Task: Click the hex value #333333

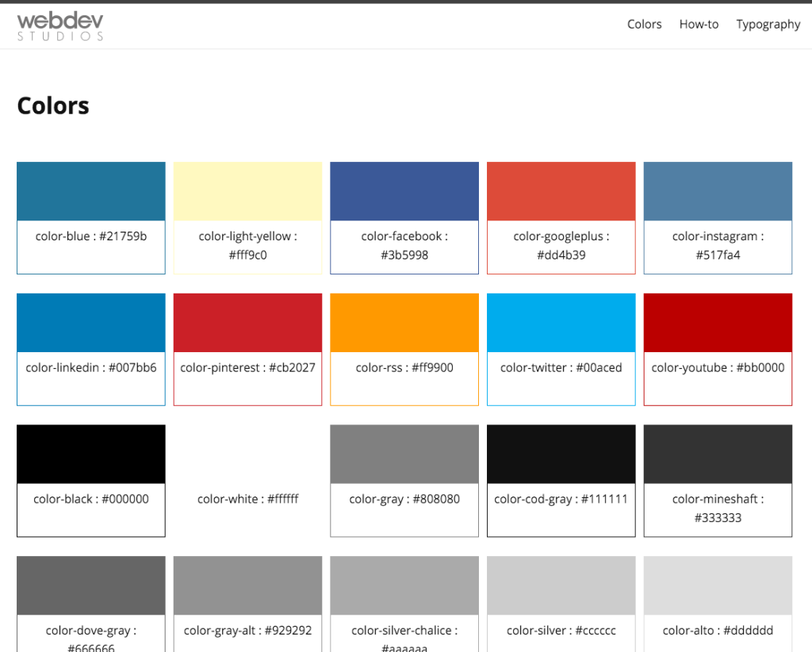Action: coord(718,518)
